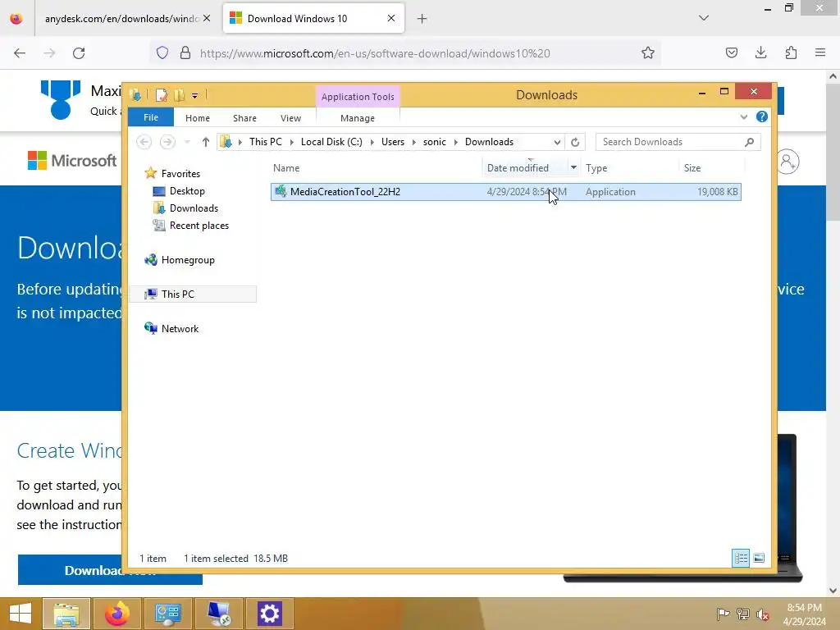Viewport: 840px width, 630px height.
Task: Switch to large thumbnails view layout
Action: 759,558
